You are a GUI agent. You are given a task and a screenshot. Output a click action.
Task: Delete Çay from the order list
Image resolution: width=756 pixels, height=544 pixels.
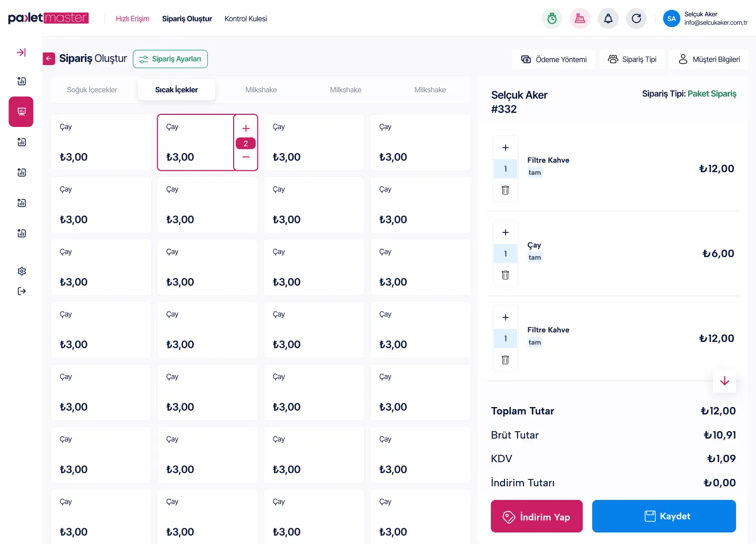pos(506,275)
